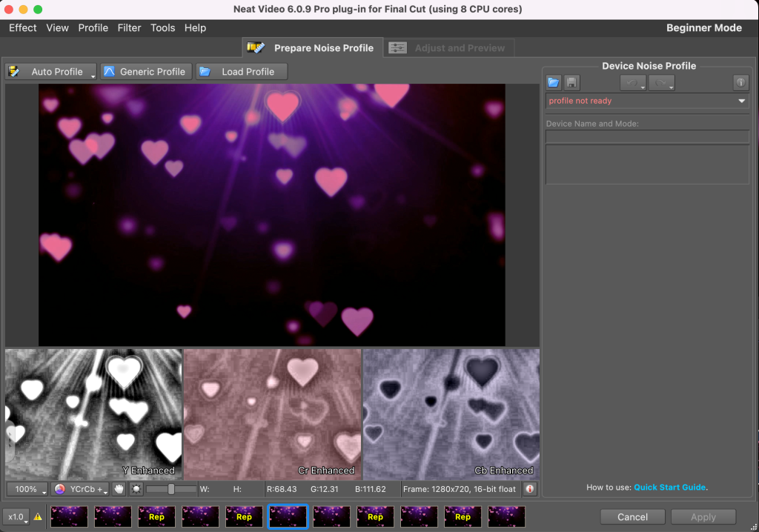The image size is (759, 532).
Task: Select the hand pan tool
Action: pos(119,489)
